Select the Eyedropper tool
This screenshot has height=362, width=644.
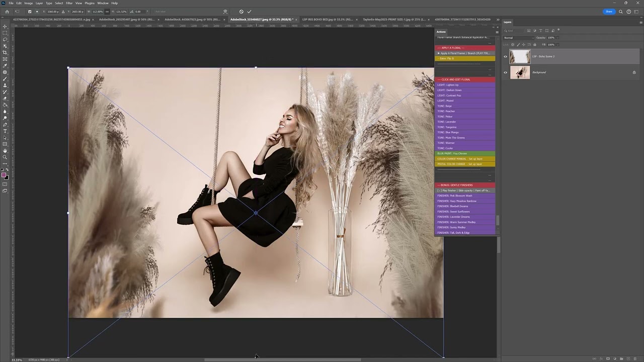coord(5,65)
